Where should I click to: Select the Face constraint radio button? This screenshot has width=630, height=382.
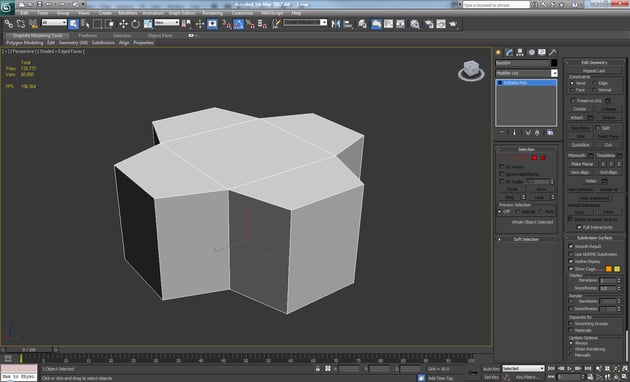click(x=572, y=90)
